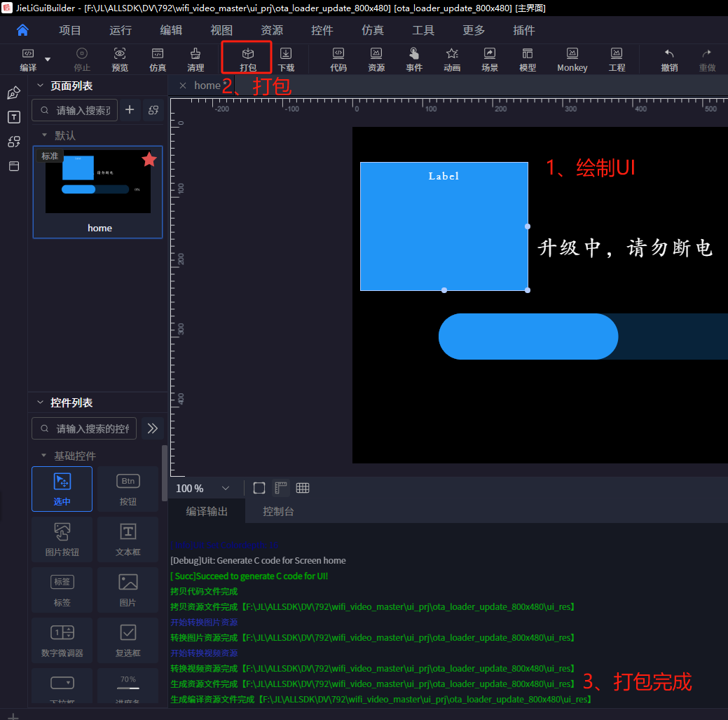Open the 模型 model tool

coord(528,60)
